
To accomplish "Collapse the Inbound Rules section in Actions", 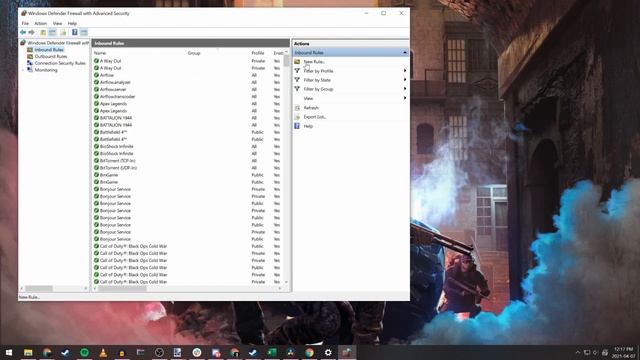I will (404, 53).
